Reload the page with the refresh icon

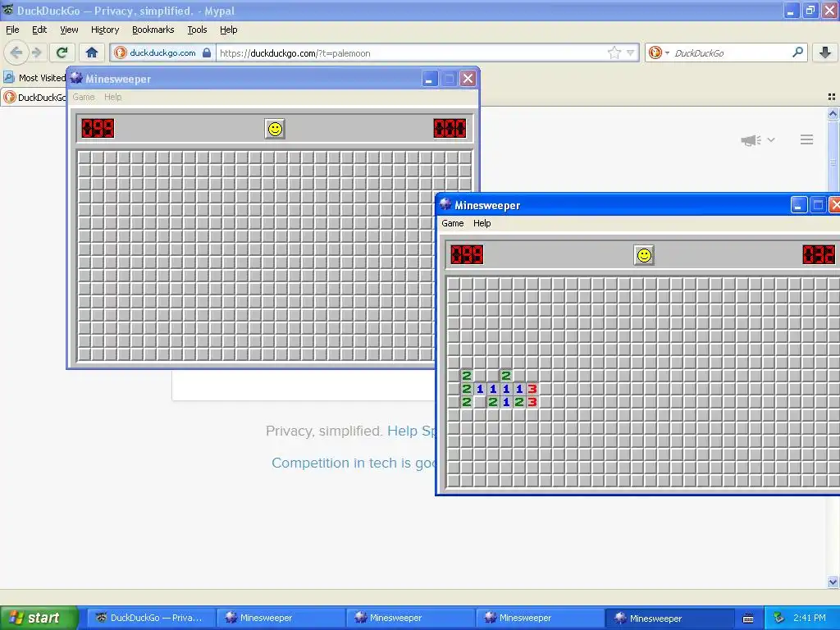pyautogui.click(x=62, y=52)
